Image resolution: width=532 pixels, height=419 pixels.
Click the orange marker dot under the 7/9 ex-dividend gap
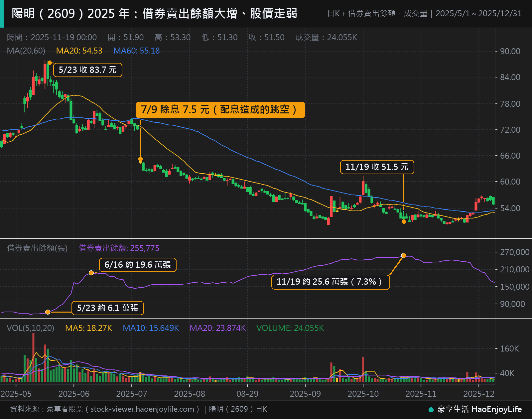[x=140, y=159]
